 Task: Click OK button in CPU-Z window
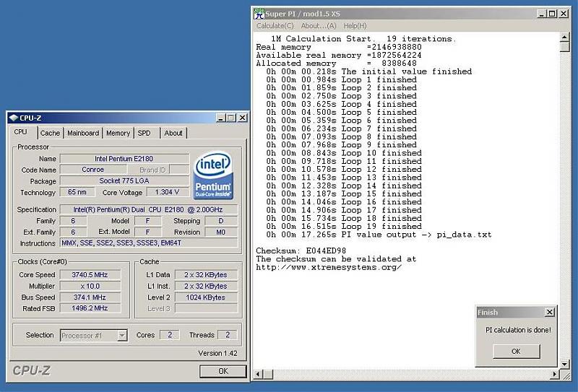coord(223,371)
